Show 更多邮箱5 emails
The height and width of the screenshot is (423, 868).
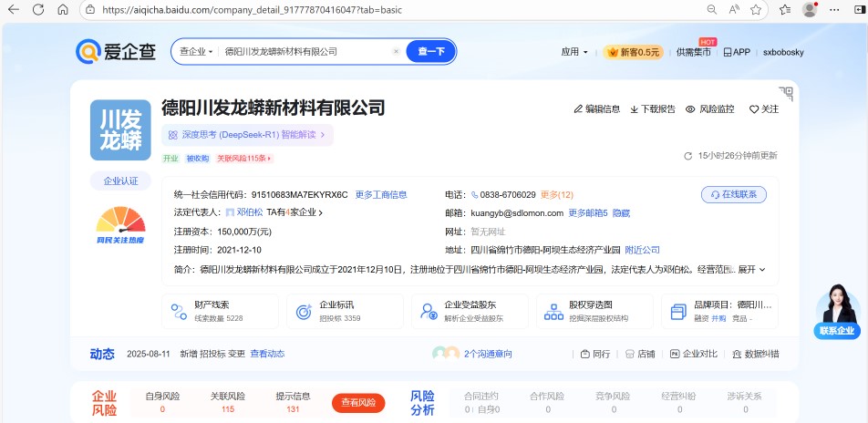coord(588,213)
